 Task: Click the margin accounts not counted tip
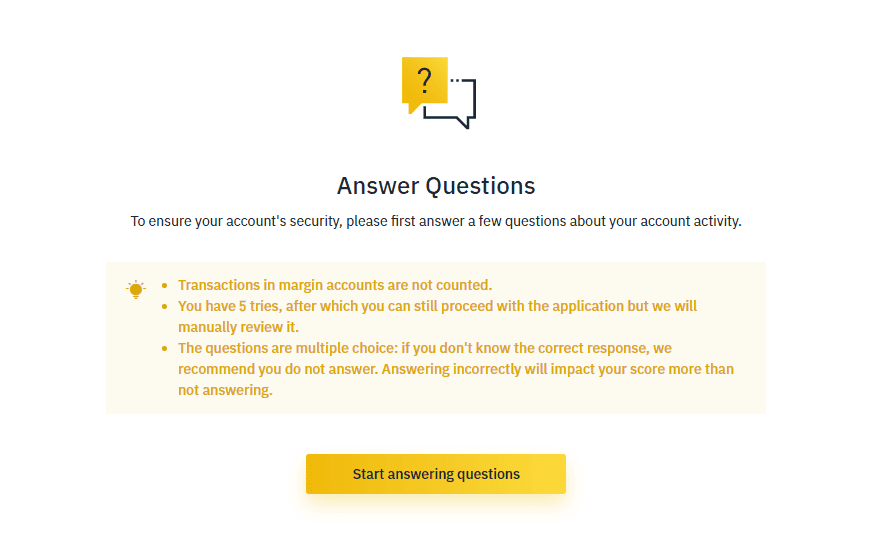click(x=335, y=285)
